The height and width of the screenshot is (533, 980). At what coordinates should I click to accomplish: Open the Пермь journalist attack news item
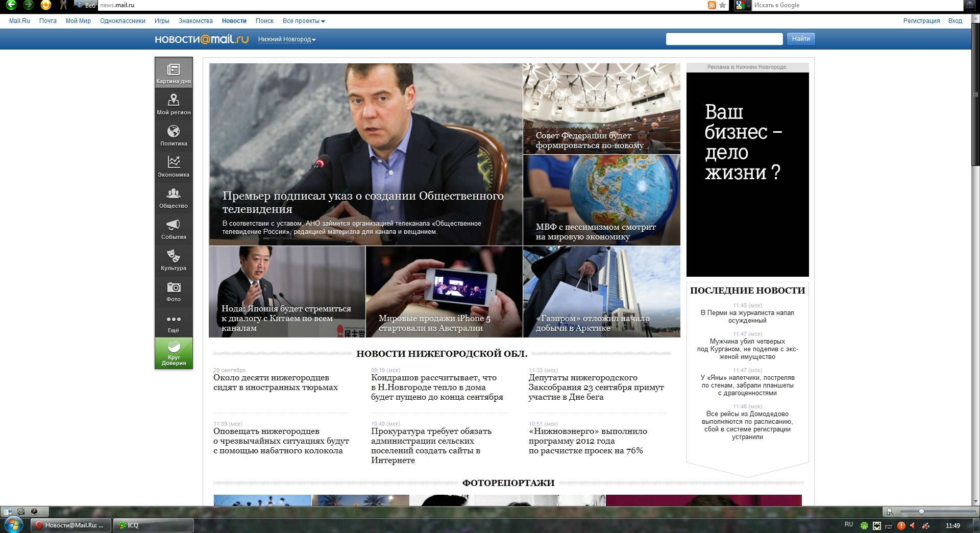click(747, 317)
